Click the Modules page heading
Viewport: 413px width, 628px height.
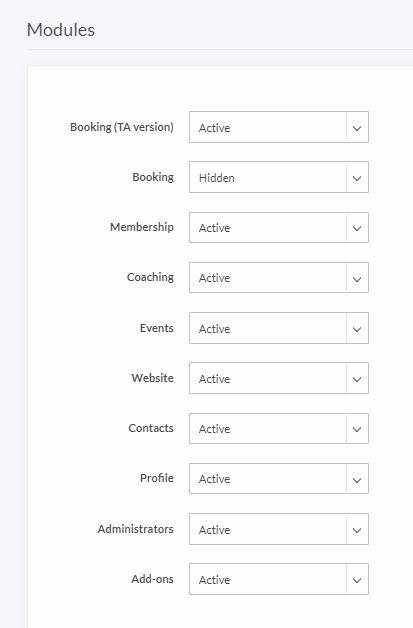coord(61,30)
